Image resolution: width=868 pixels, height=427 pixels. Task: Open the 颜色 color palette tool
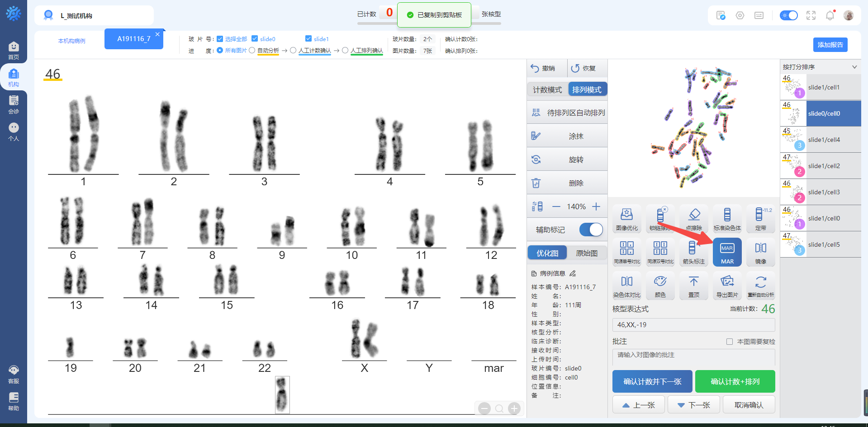pos(660,286)
